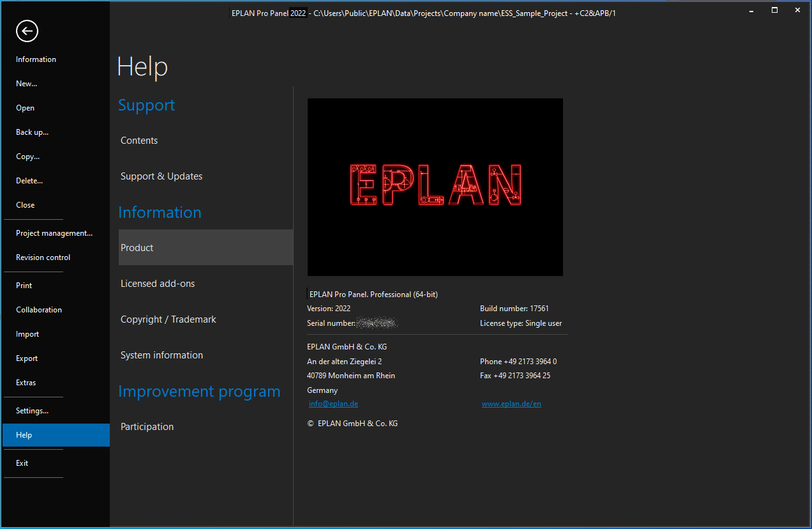This screenshot has width=812, height=529.
Task: Click Close in the backstage menu
Action: [26, 205]
